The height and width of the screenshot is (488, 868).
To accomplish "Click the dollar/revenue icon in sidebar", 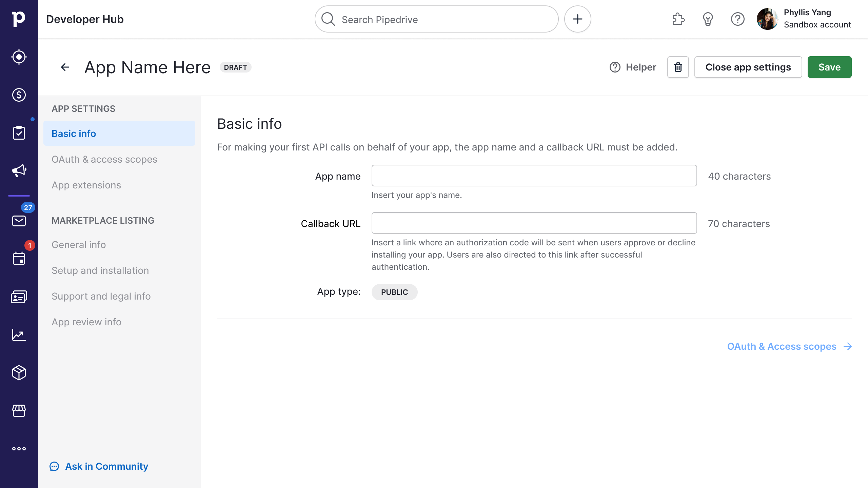I will [19, 95].
